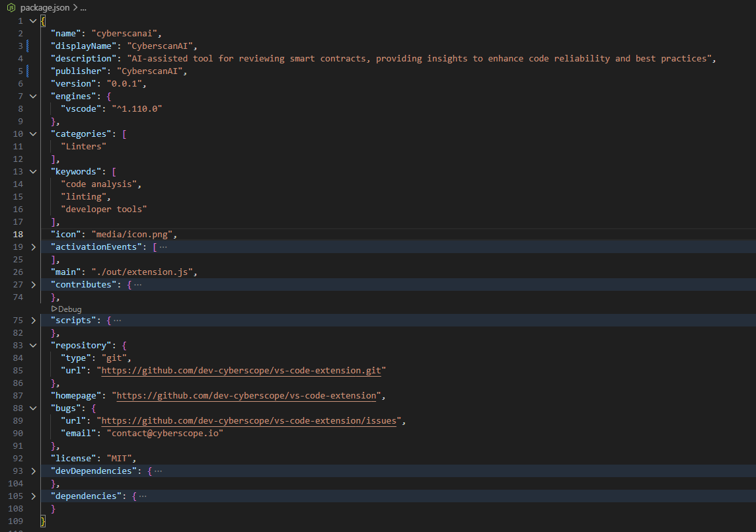Click the folded ellipsis after "devDependencies"

pos(158,471)
